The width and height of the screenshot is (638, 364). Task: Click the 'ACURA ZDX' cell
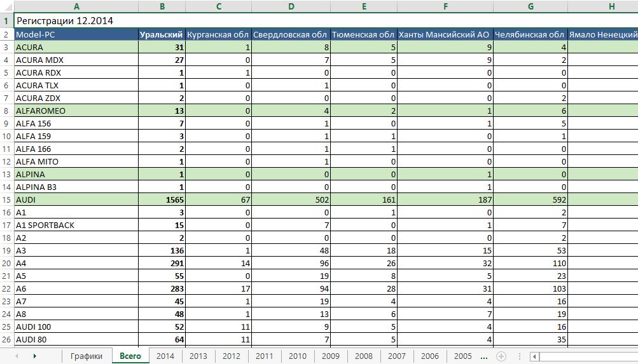(x=76, y=98)
